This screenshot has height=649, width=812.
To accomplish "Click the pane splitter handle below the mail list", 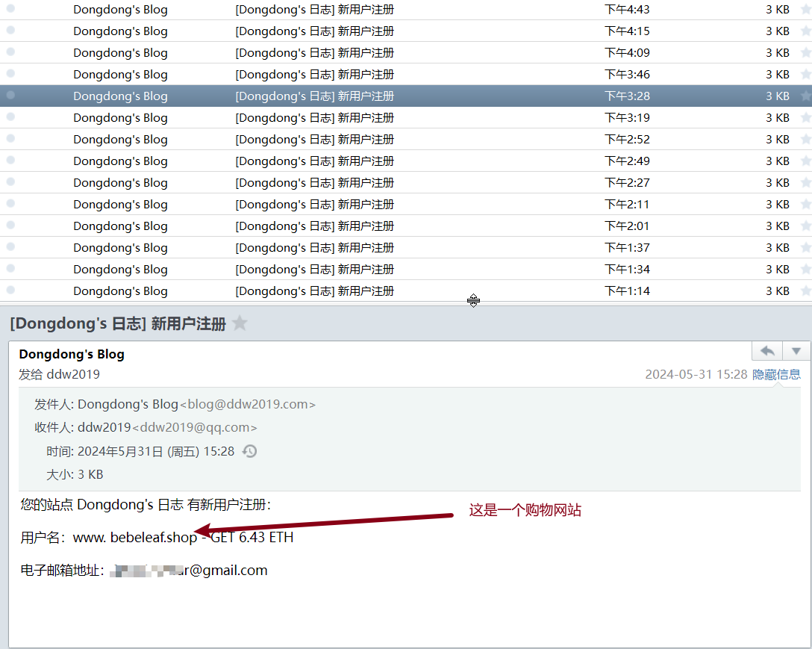I will point(473,300).
